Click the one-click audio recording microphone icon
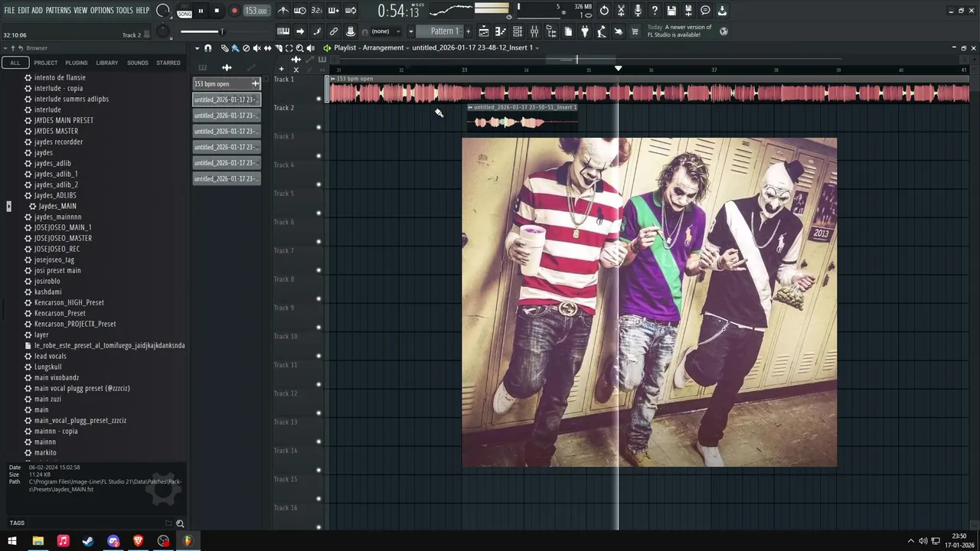The image size is (980, 551). pos(638,11)
